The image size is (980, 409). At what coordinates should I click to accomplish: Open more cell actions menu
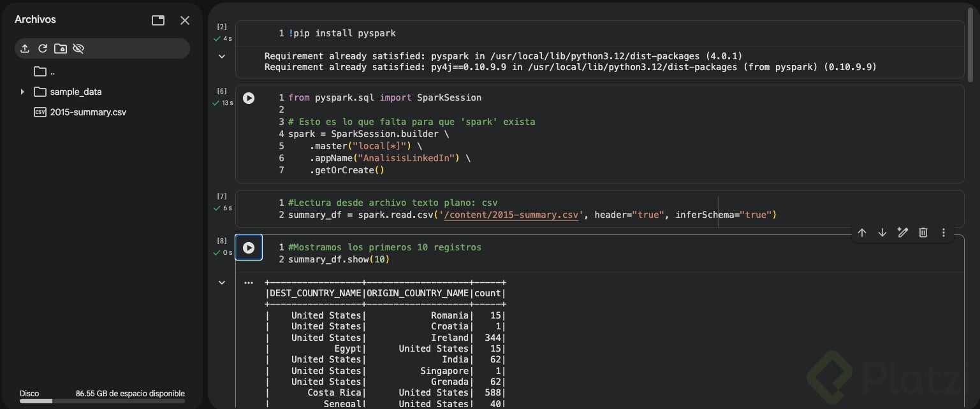(x=944, y=233)
